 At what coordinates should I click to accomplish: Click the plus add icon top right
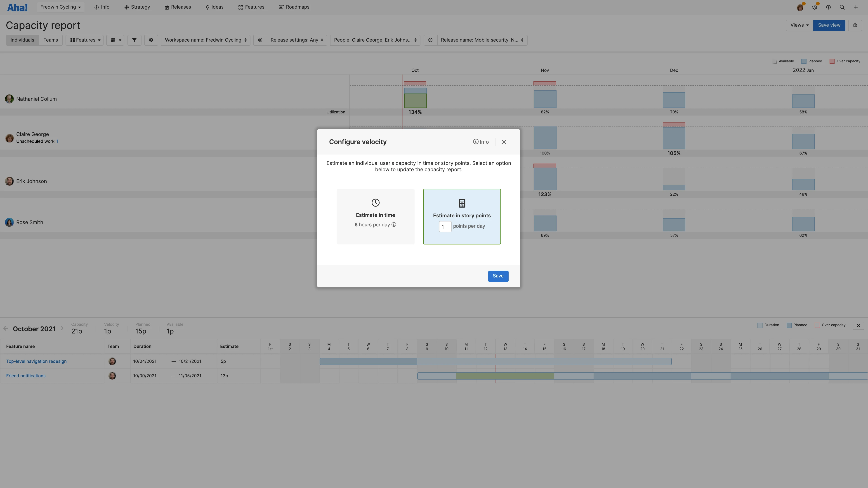[856, 7]
